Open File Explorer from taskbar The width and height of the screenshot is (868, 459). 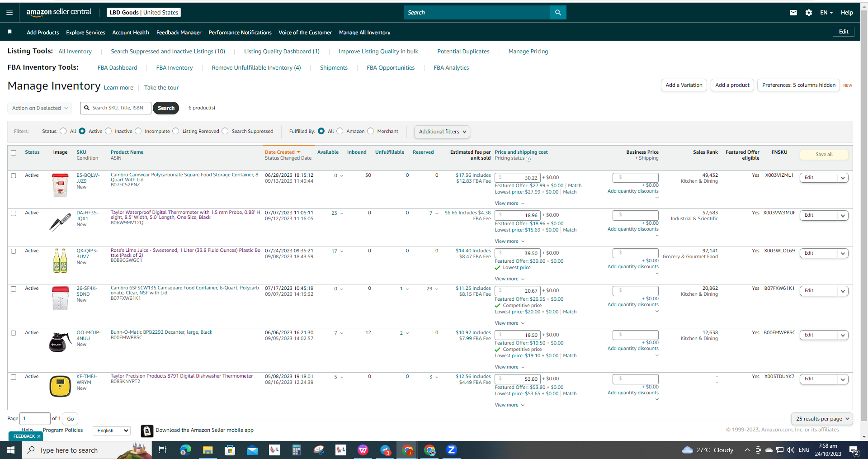(x=208, y=450)
